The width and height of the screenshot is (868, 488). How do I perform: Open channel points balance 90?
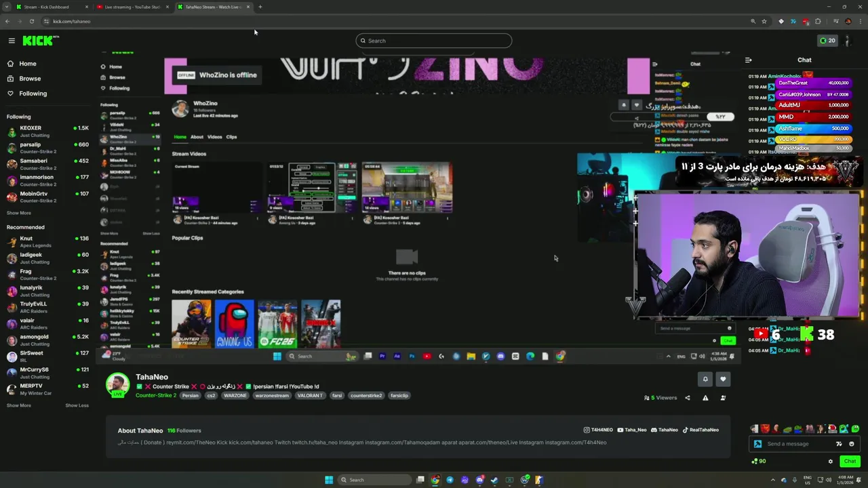click(x=759, y=461)
